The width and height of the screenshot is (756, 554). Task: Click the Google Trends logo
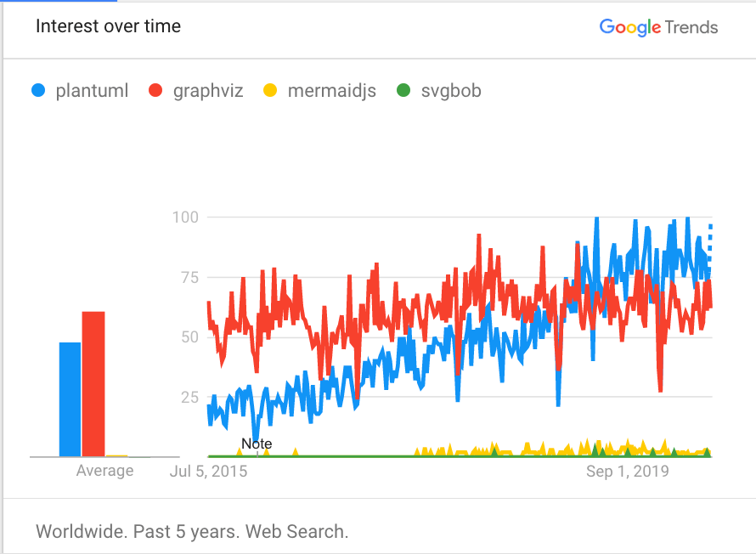tap(658, 27)
